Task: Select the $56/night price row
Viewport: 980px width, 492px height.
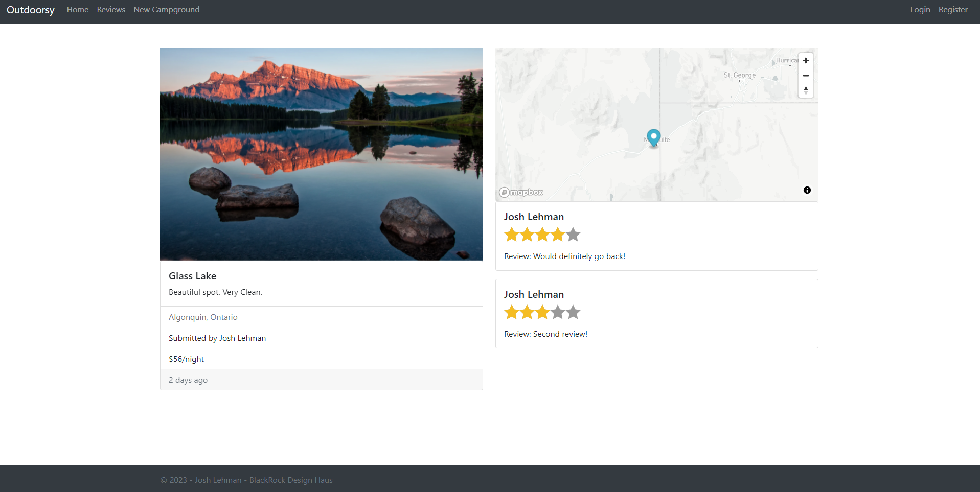Action: [x=322, y=359]
